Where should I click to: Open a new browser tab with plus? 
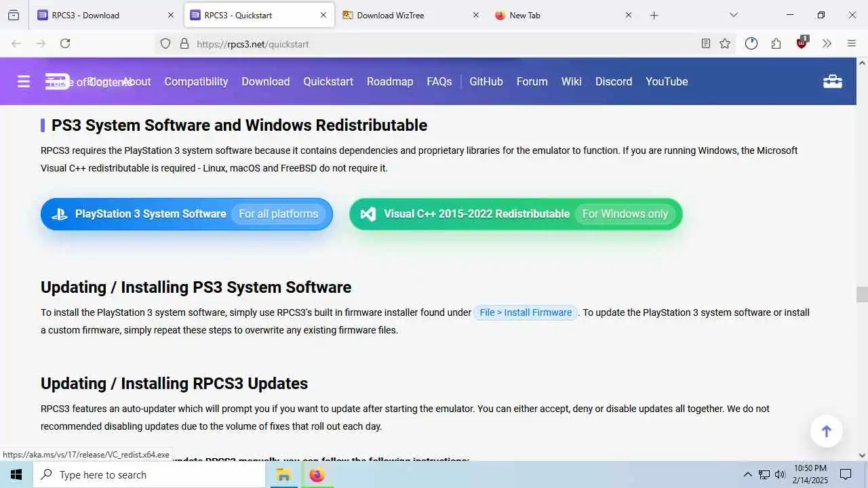[x=654, y=15]
